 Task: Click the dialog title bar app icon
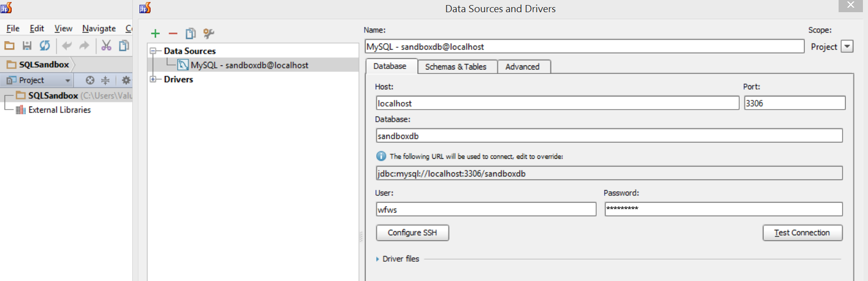click(x=146, y=8)
